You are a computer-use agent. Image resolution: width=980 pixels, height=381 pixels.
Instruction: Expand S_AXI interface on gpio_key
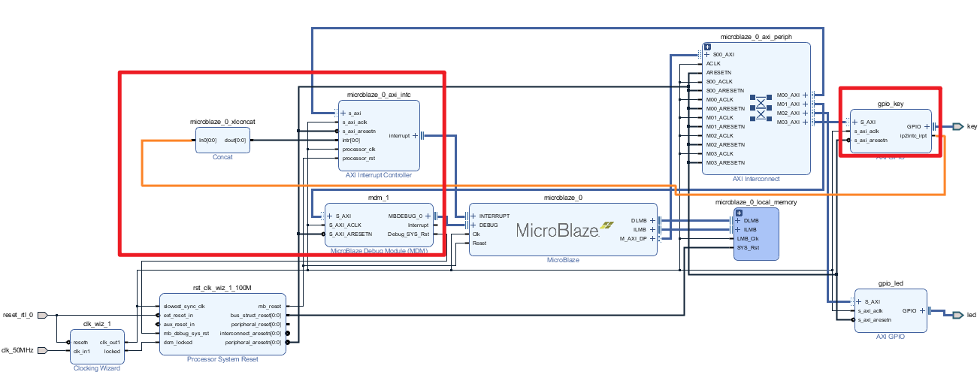coord(855,122)
